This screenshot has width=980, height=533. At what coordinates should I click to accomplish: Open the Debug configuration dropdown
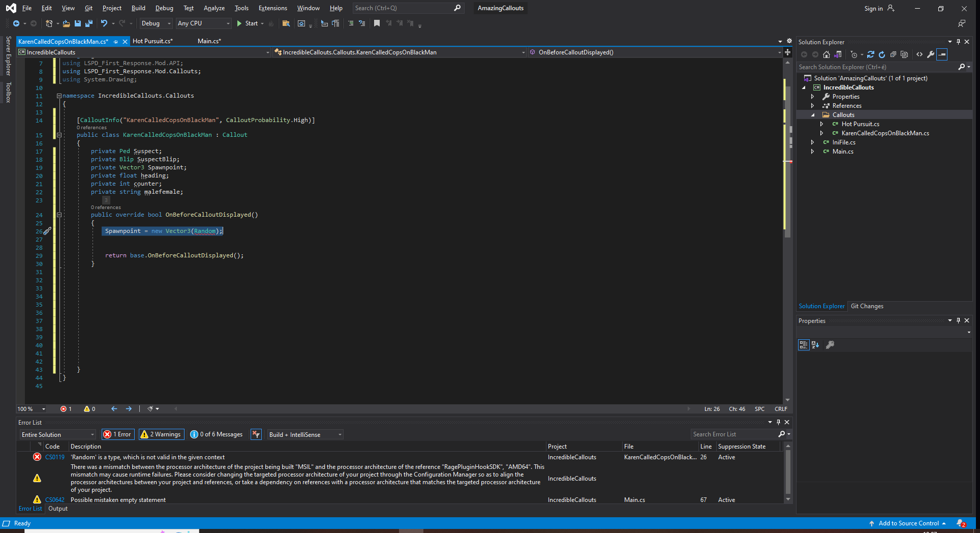(156, 23)
